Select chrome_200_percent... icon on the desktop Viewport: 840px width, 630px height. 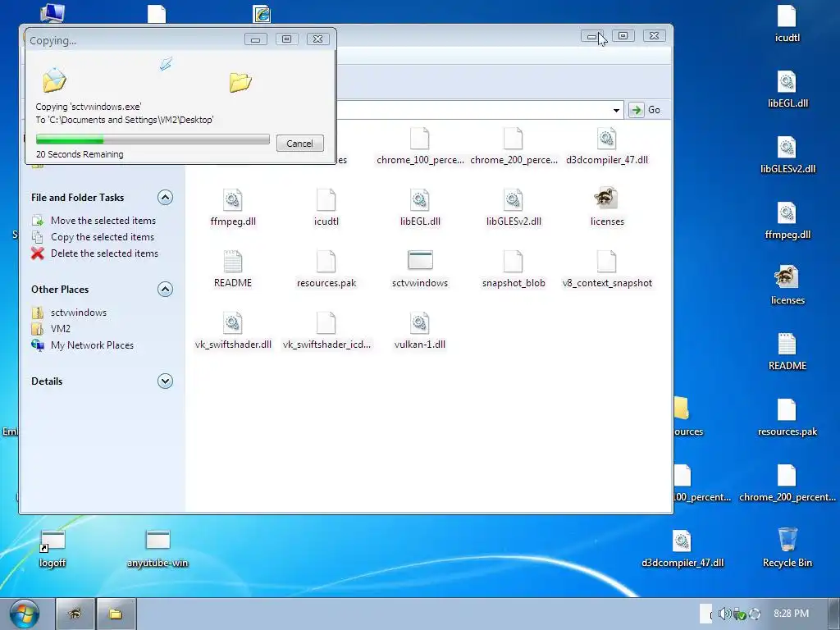point(787,483)
